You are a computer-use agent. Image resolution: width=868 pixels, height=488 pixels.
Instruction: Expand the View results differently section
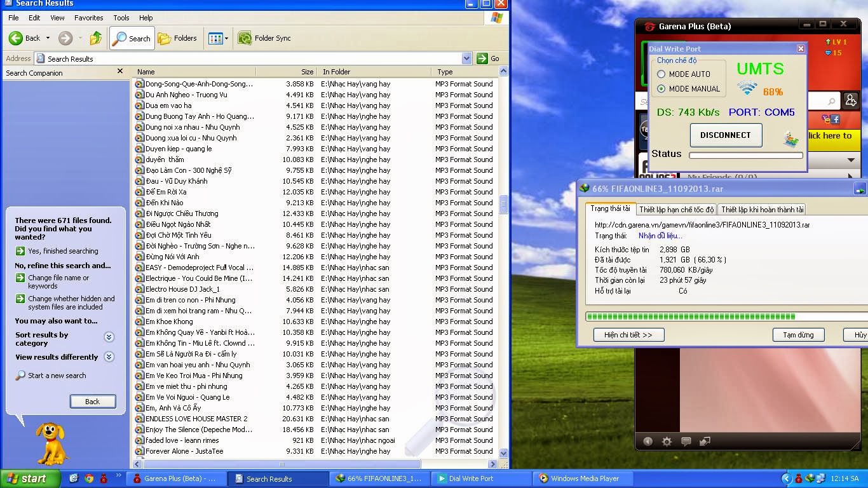click(x=109, y=357)
